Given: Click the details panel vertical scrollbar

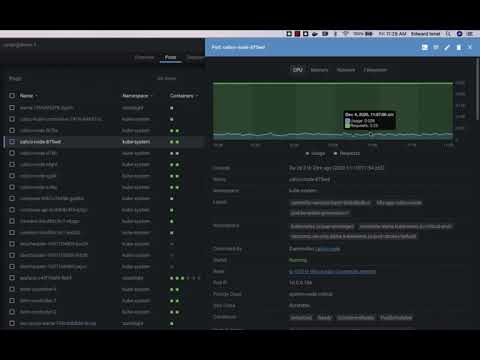Looking at the screenshot, I should point(477,89).
